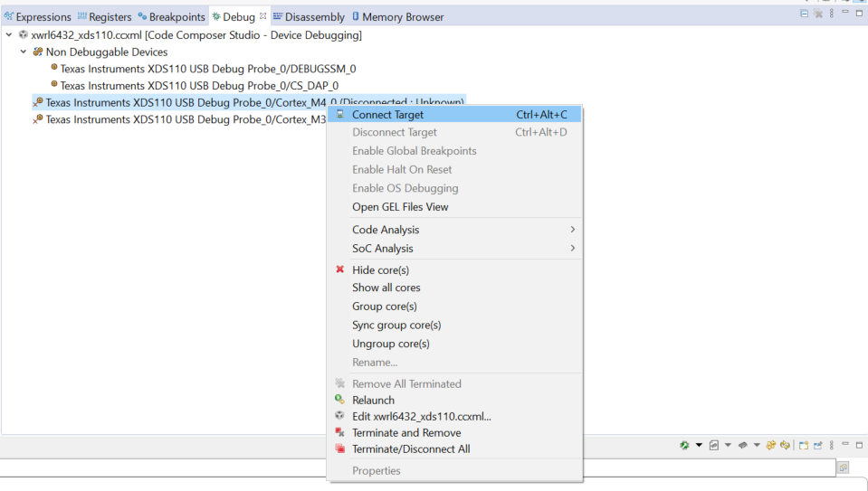
Task: Select the CS_DAP_0 debug probe item
Action: coord(198,85)
